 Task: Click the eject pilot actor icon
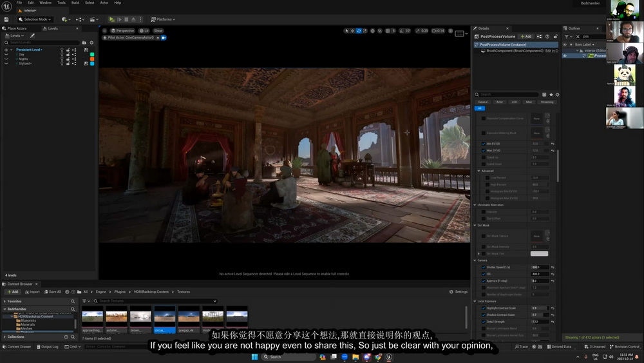(x=158, y=37)
